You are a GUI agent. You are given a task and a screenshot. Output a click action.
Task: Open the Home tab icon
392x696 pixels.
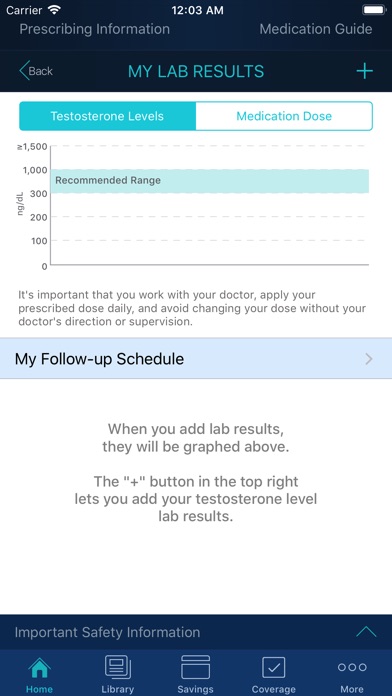tap(39, 668)
